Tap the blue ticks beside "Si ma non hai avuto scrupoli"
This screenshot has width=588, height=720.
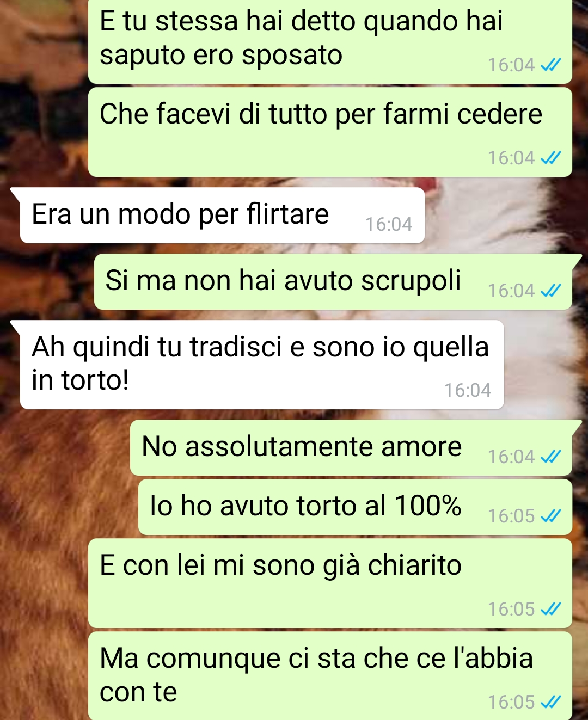[x=550, y=291]
